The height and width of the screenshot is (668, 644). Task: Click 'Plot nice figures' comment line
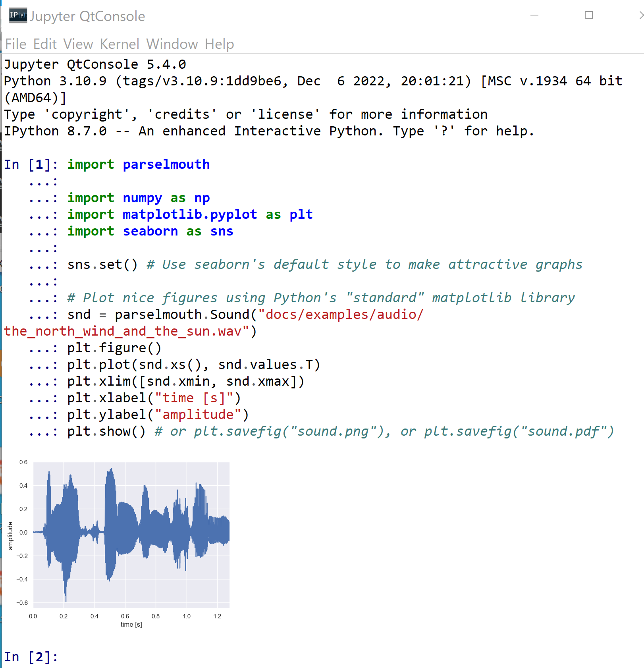pyautogui.click(x=321, y=298)
